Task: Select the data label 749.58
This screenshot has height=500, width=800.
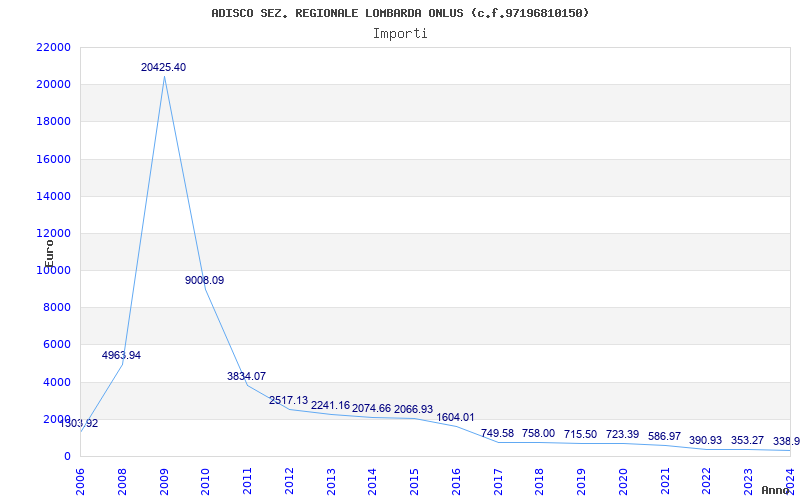Action: [497, 433]
